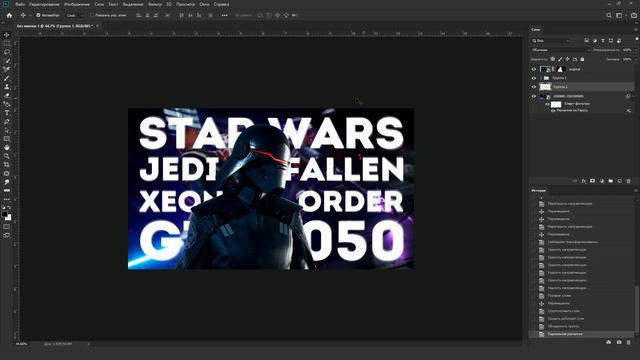
Task: Toggle lock all padlock icon
Action: [582, 59]
